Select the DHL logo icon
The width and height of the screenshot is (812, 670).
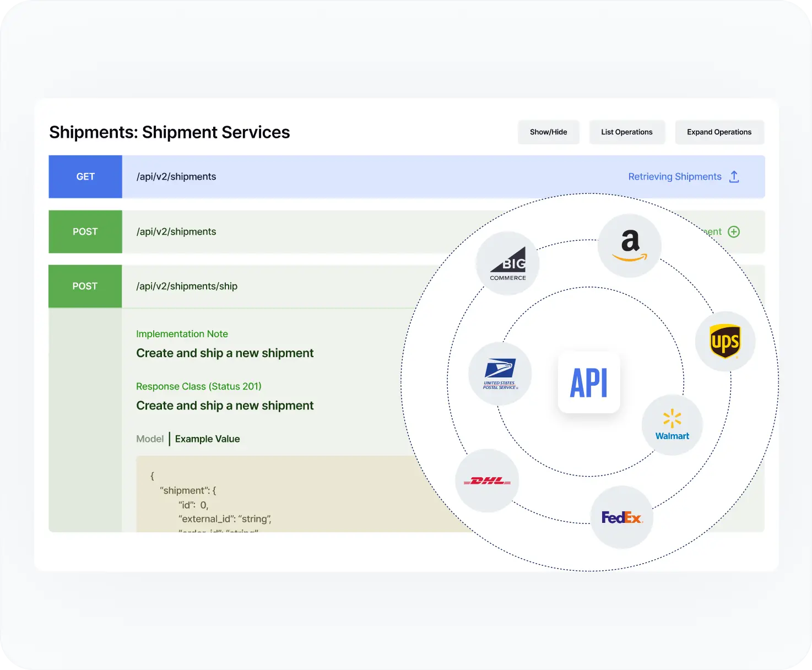pyautogui.click(x=487, y=481)
